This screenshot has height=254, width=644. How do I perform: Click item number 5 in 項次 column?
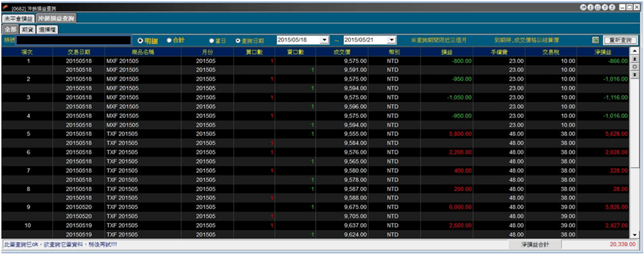(x=28, y=133)
